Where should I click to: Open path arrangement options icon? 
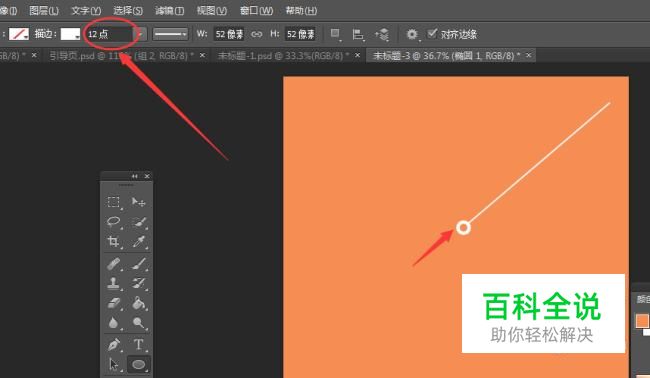pyautogui.click(x=382, y=34)
